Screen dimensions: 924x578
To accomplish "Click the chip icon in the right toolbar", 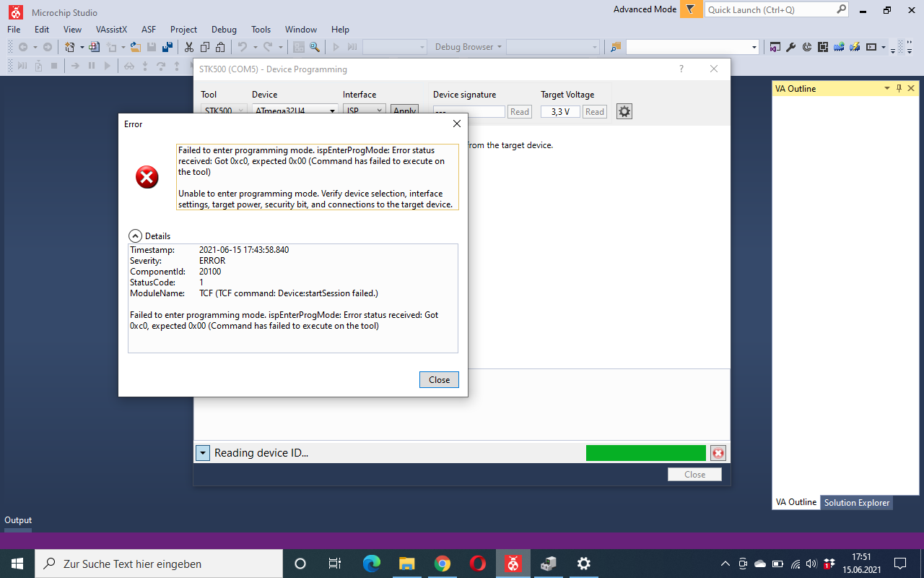I will tap(823, 47).
